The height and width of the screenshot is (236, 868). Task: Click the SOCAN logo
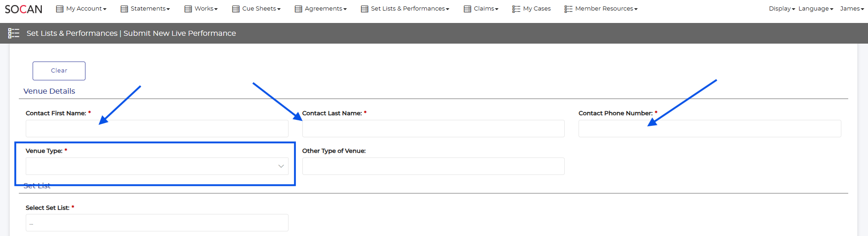pyautogui.click(x=23, y=9)
